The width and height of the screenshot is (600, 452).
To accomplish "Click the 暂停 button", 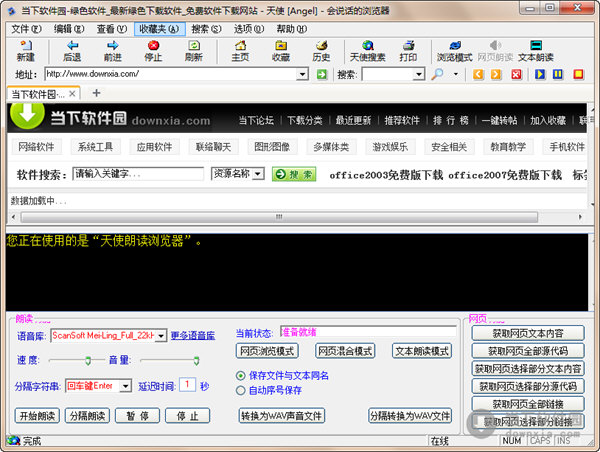I will (x=137, y=416).
